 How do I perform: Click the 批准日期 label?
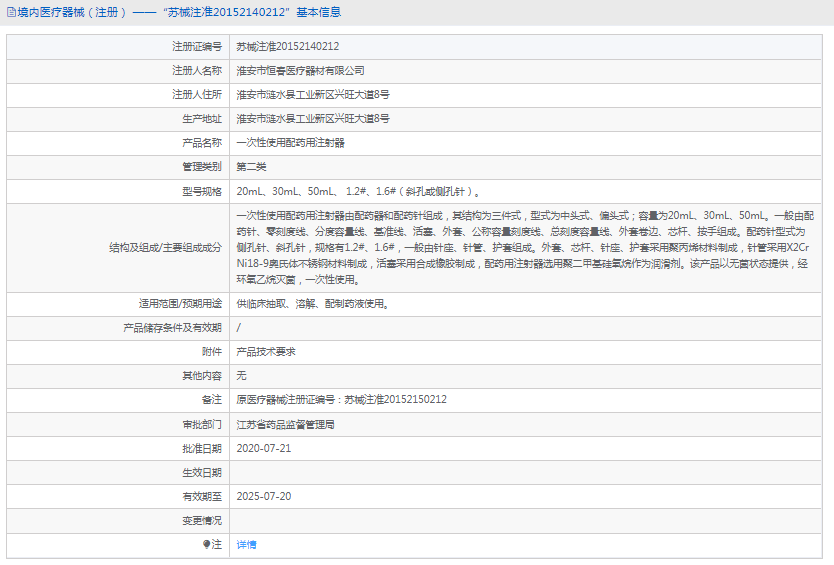[x=202, y=448]
